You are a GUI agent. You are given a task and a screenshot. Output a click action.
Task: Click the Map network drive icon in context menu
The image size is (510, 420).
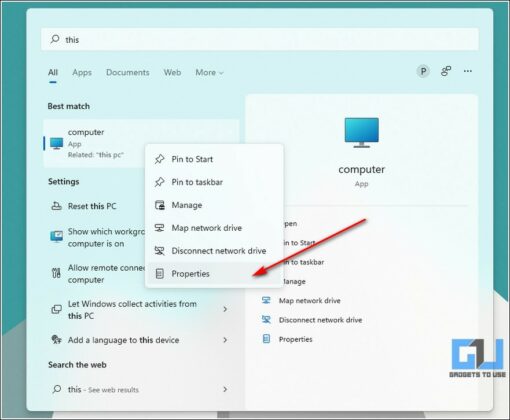point(160,228)
